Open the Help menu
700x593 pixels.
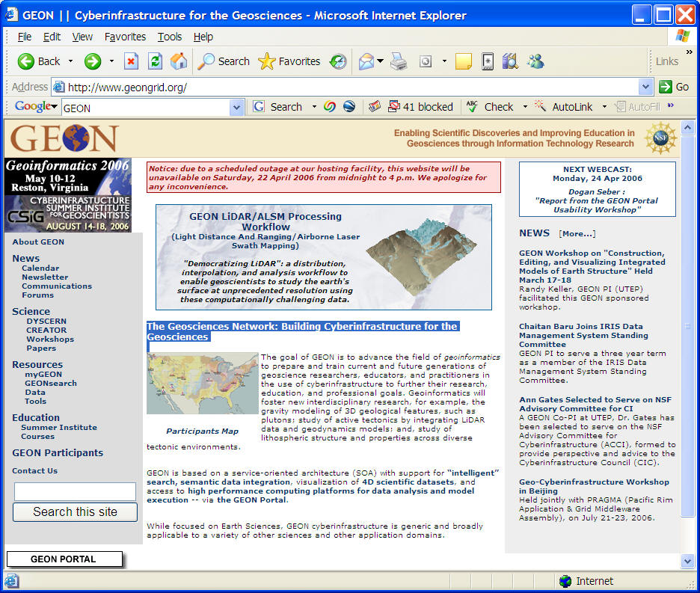pyautogui.click(x=203, y=37)
